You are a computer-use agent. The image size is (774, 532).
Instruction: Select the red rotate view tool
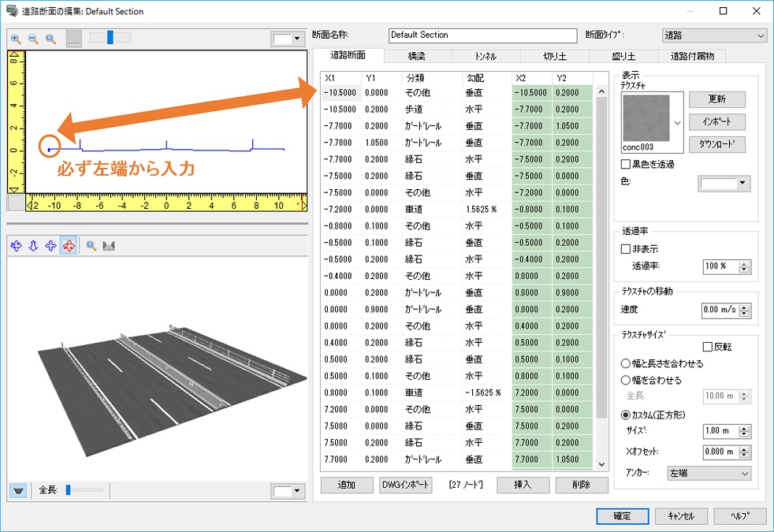click(x=69, y=246)
